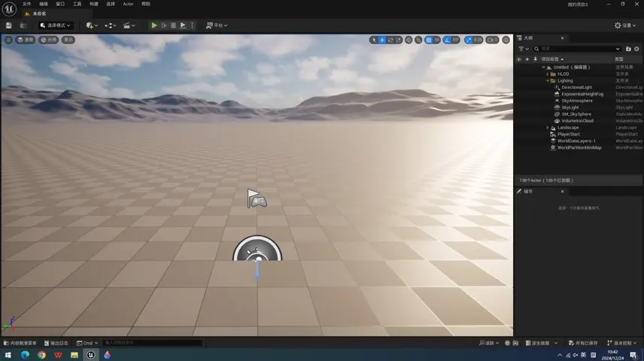Click the save level icon in toolbar
The height and width of the screenshot is (361, 644).
tap(9, 26)
